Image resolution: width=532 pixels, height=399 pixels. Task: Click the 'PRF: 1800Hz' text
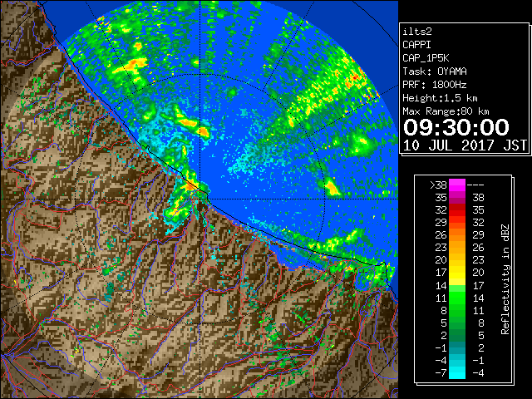(x=435, y=85)
